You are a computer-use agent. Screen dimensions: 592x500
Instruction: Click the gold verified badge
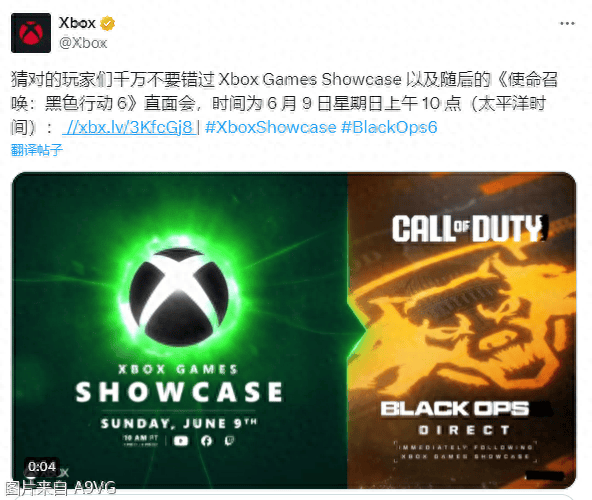click(107, 24)
